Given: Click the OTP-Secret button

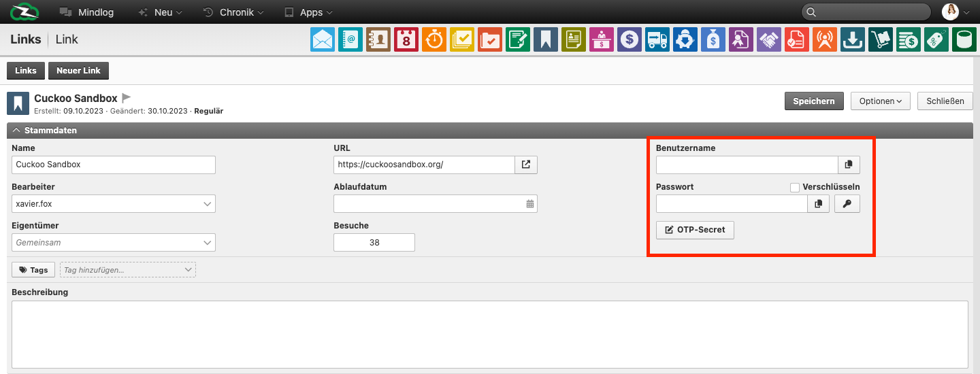Looking at the screenshot, I should coord(695,230).
